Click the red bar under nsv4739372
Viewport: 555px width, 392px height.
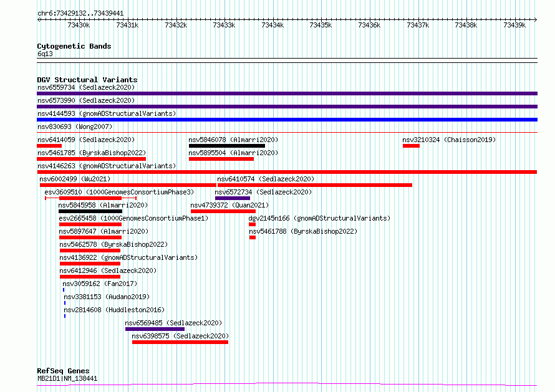[223, 211]
